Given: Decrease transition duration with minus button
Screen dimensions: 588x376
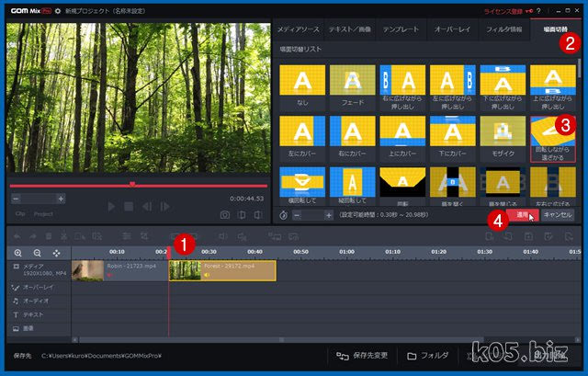Looking at the screenshot, I should click(297, 215).
